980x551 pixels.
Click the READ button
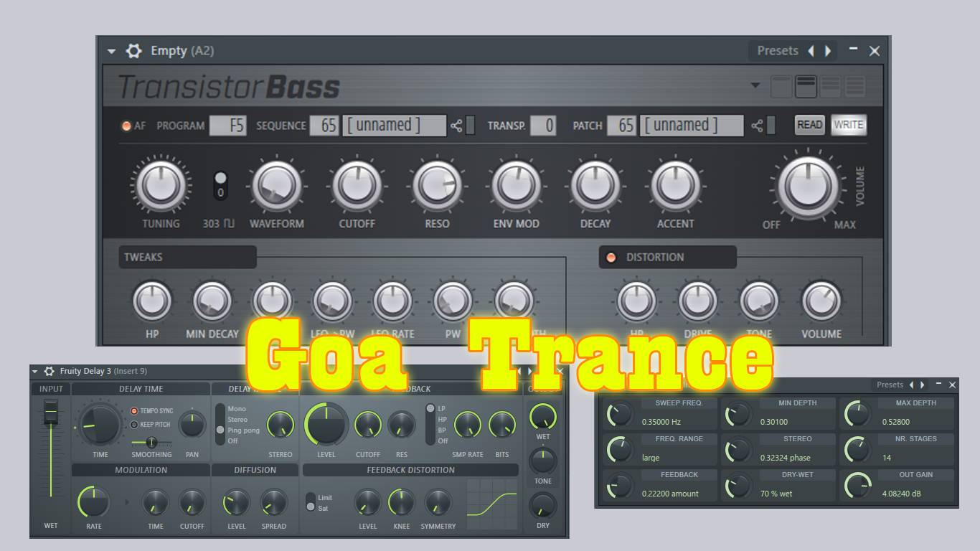[809, 125]
